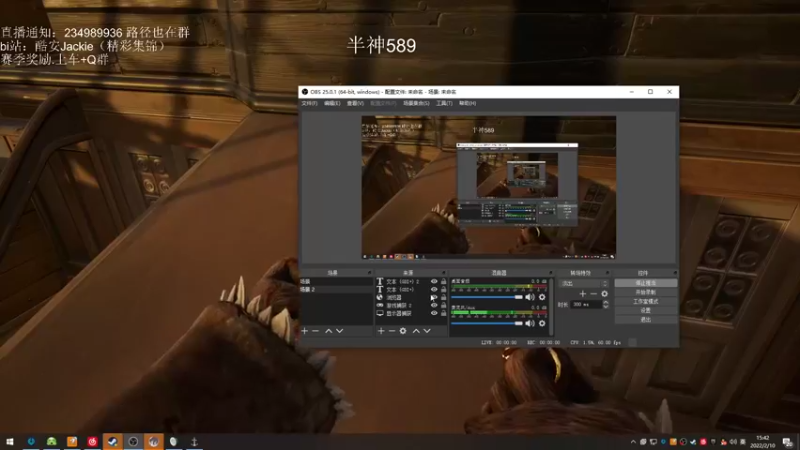Remove selected source with the minus icon
800x450 pixels.
pyautogui.click(x=391, y=331)
